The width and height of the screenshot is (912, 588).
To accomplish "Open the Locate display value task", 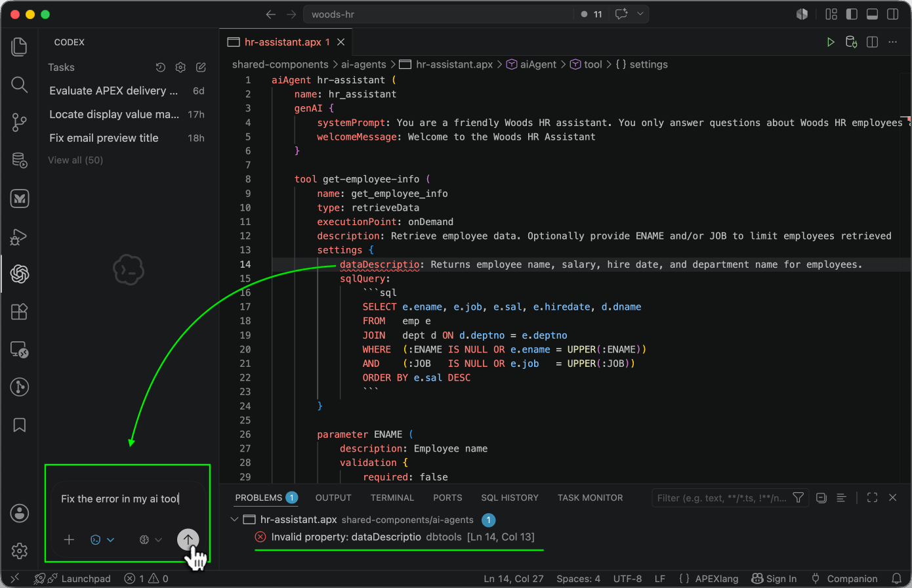I will (x=127, y=114).
